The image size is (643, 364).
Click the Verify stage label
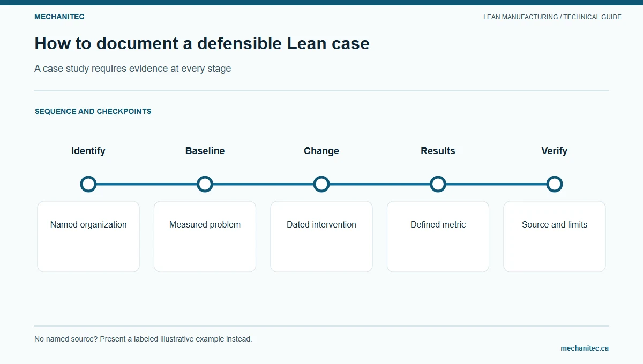pos(555,151)
